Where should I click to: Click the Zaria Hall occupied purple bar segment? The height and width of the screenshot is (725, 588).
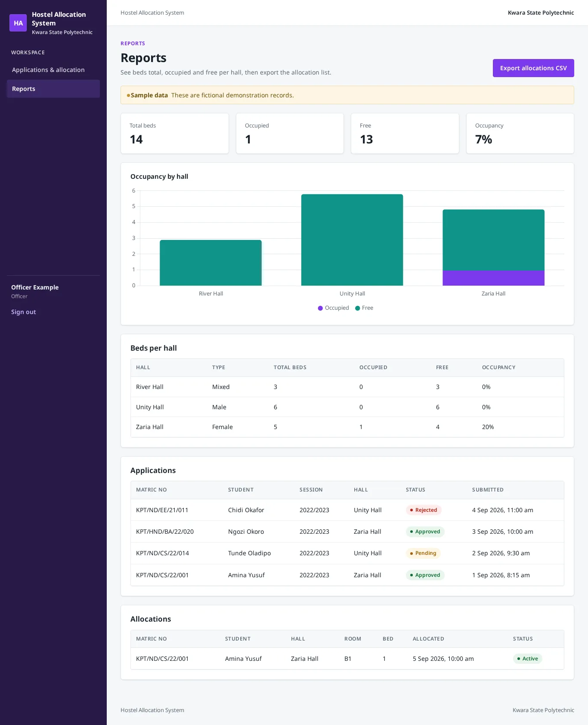(x=493, y=278)
